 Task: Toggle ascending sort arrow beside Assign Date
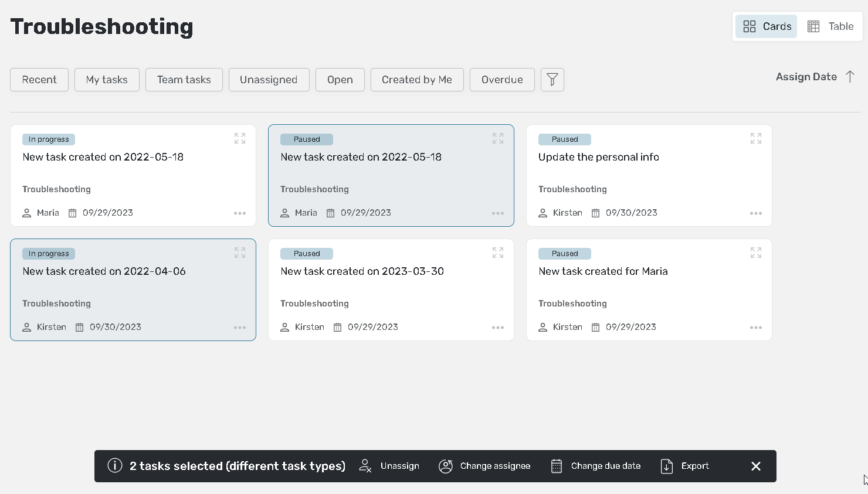pos(850,77)
